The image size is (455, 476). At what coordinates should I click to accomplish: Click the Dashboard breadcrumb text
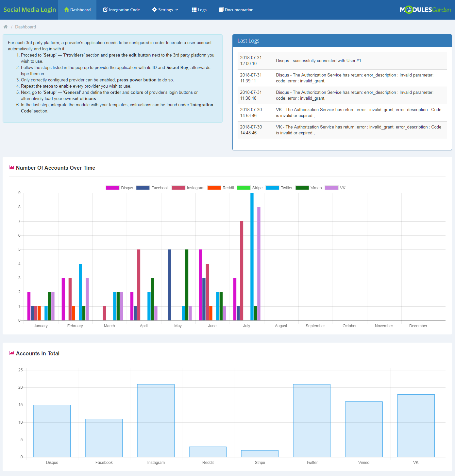point(25,27)
